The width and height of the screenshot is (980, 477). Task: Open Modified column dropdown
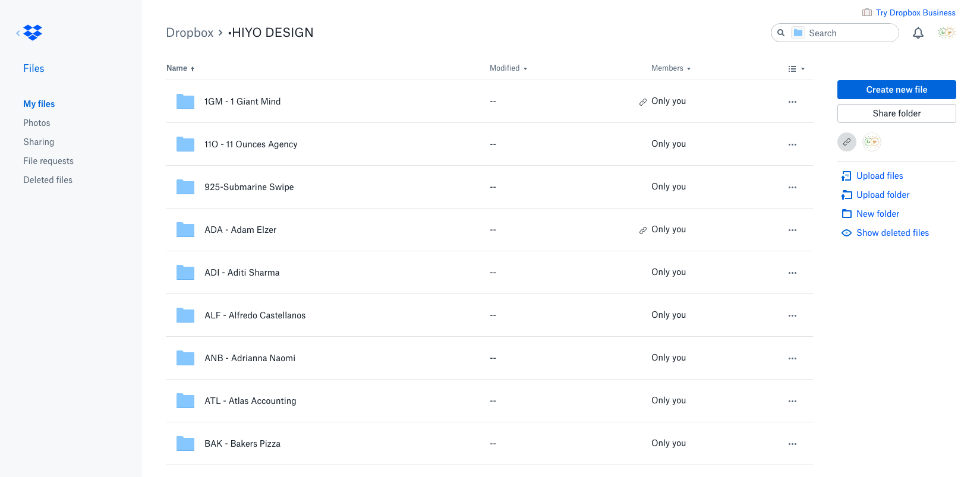coord(508,68)
